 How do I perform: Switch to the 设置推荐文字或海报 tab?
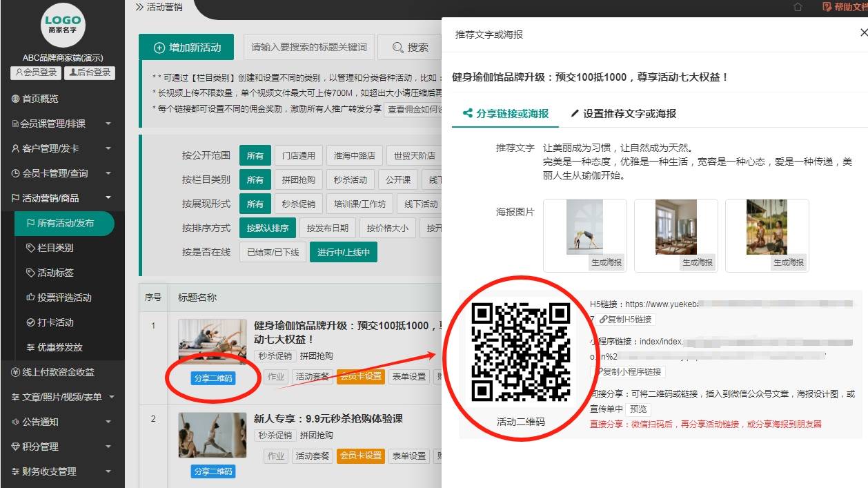624,114
